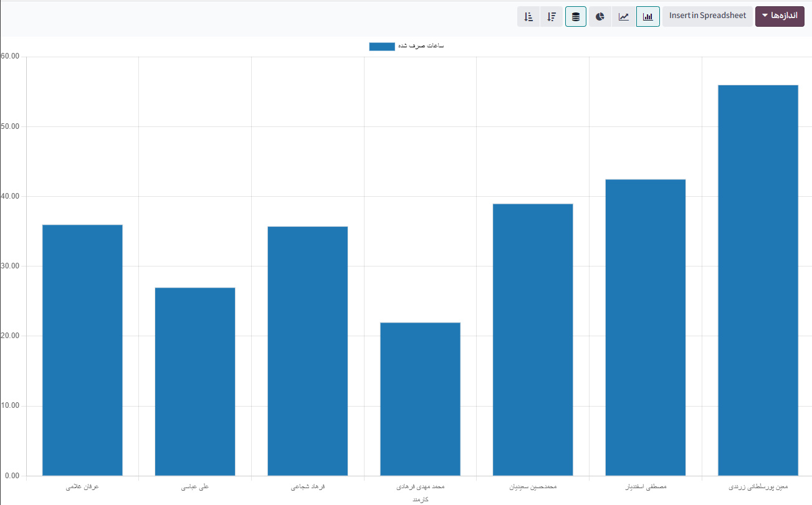Toggle stacked chart mode
Image resolution: width=812 pixels, height=505 pixels.
576,17
